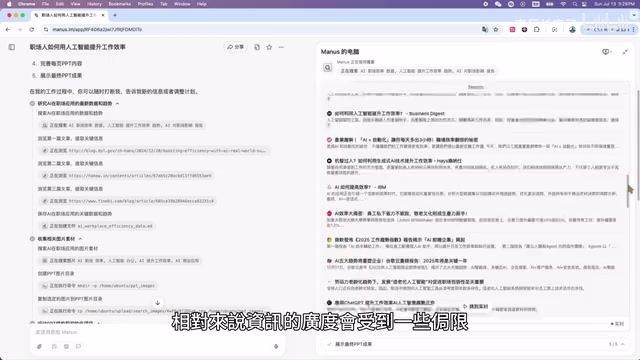Open the Profiles menu
This screenshot has height=360, width=640.
point(145,4)
